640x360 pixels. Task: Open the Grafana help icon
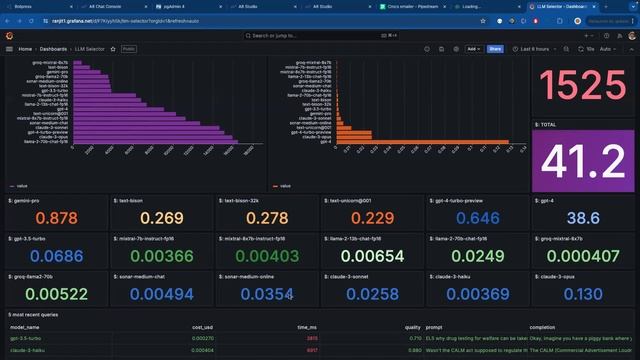(x=607, y=36)
